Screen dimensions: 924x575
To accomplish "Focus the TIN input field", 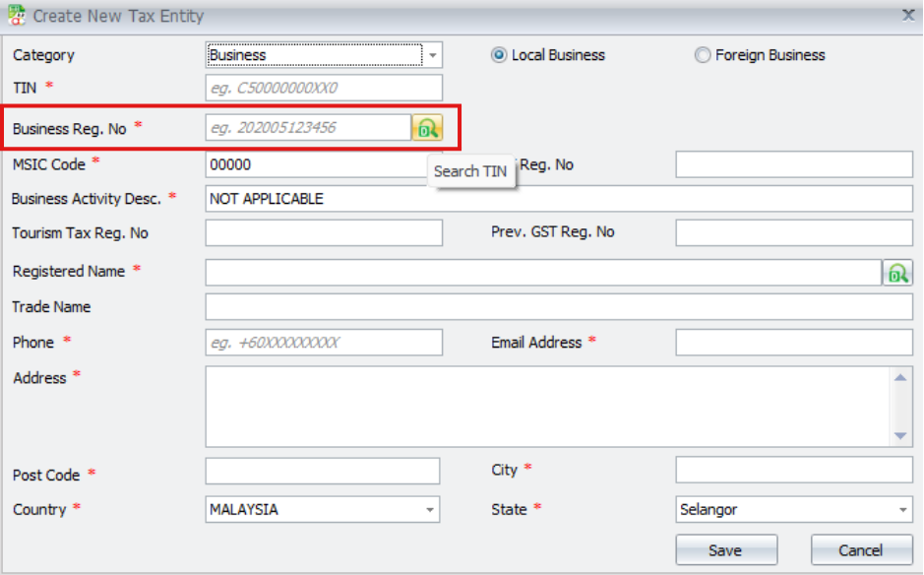I will 324,88.
